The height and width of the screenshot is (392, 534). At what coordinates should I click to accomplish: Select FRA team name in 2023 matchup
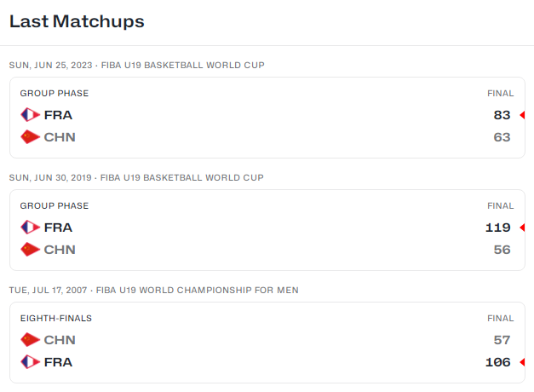(58, 115)
